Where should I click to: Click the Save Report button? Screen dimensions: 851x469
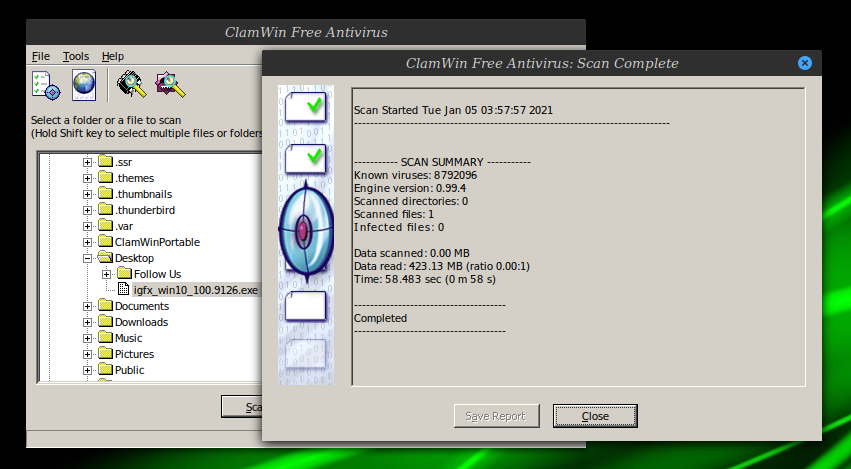(x=497, y=416)
